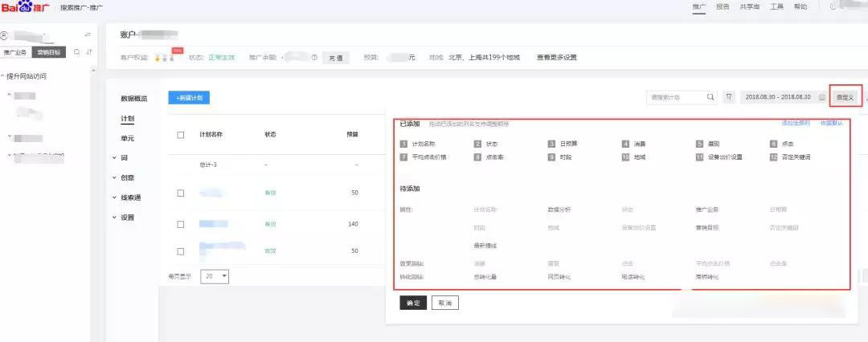868x342 pixels.
Task: Open the 报告 top menu
Action: [723, 7]
